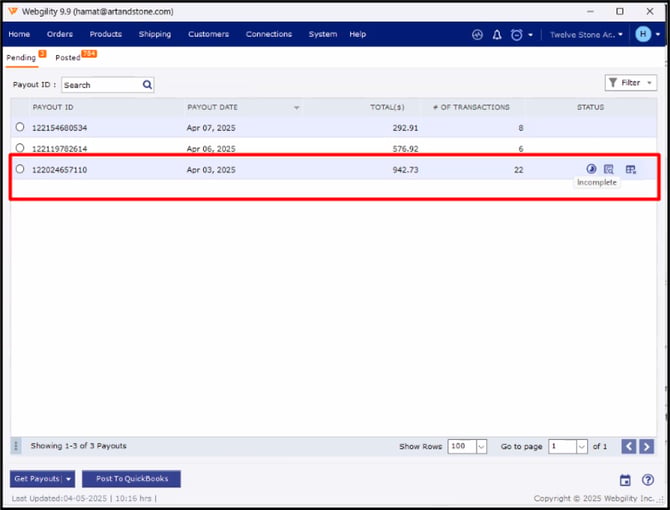Click payout ID 122119782614 text
The image size is (670, 510).
(x=60, y=149)
